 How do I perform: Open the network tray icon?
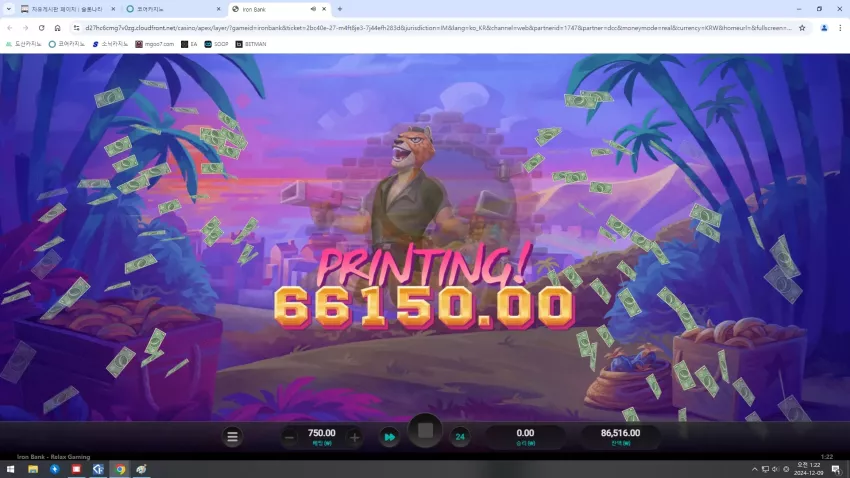click(765, 469)
